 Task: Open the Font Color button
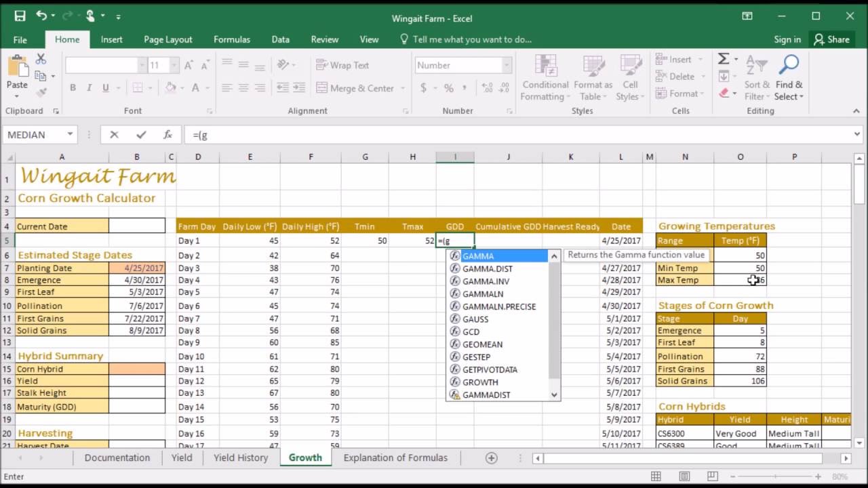(x=195, y=88)
